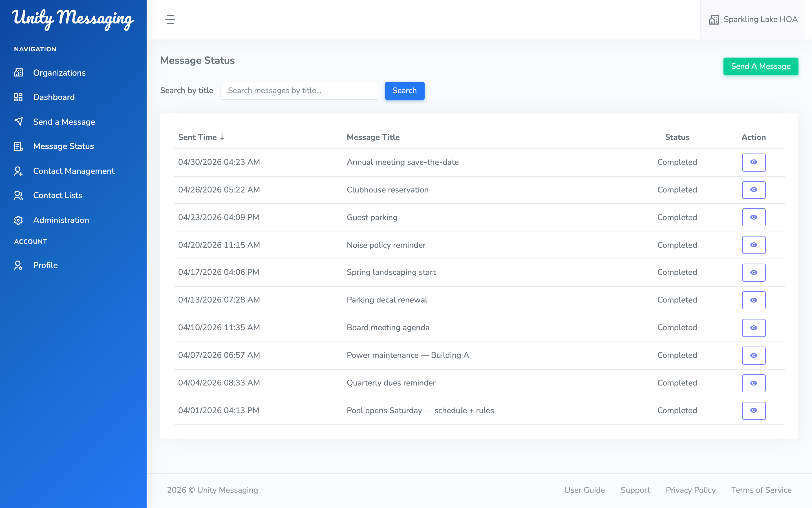View the Clubhouse reservation message details
812x508 pixels.
click(x=754, y=190)
